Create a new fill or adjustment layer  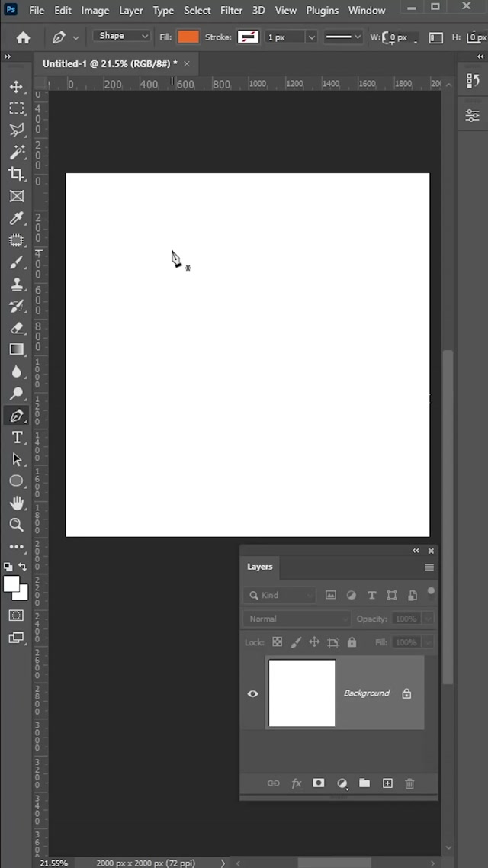[x=342, y=783]
